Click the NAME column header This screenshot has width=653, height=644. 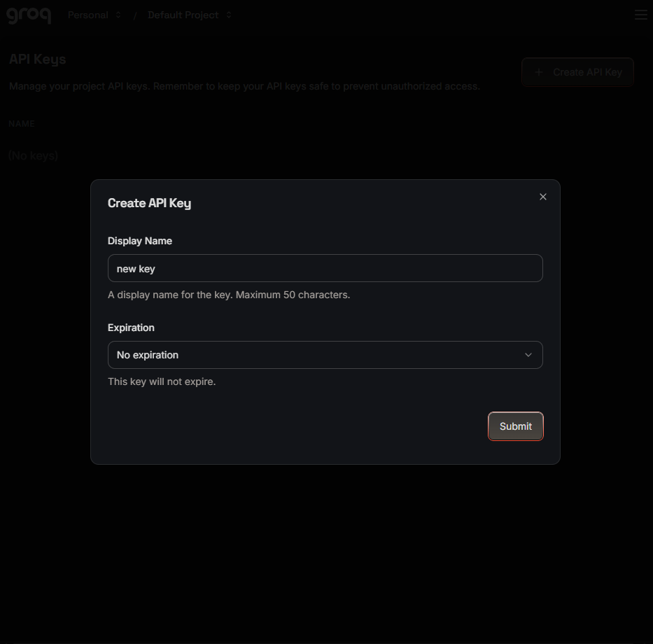coord(22,124)
